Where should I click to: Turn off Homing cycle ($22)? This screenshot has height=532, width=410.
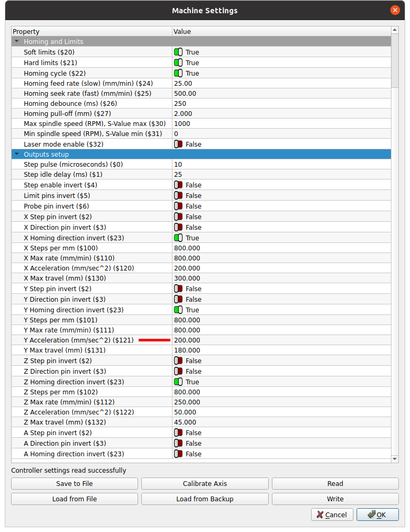click(178, 74)
